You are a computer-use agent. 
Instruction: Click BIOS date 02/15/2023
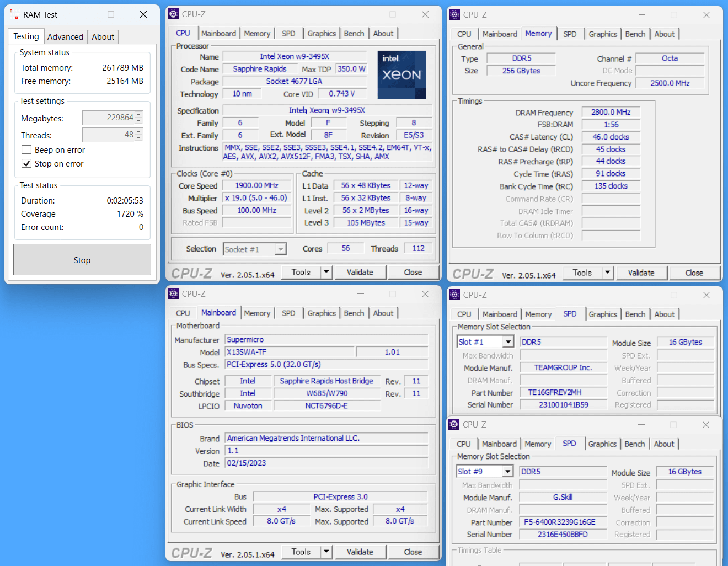(x=326, y=463)
